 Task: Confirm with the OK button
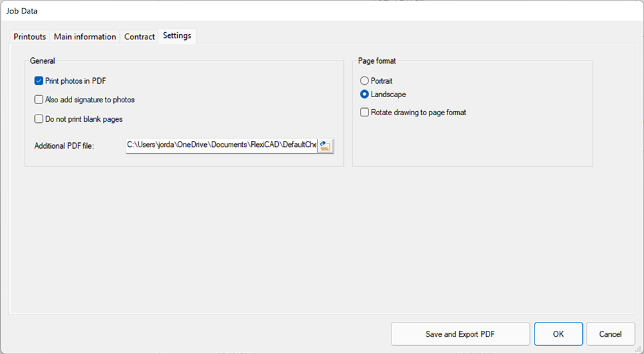pos(558,334)
